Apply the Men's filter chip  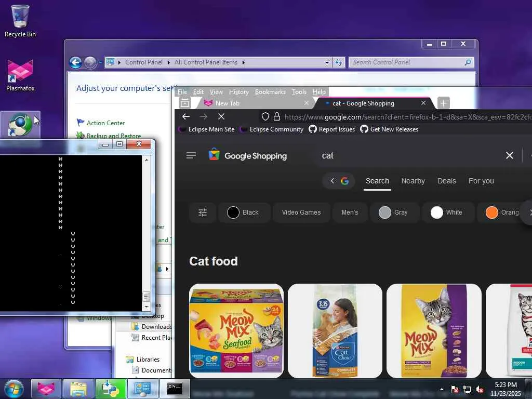[x=350, y=212]
